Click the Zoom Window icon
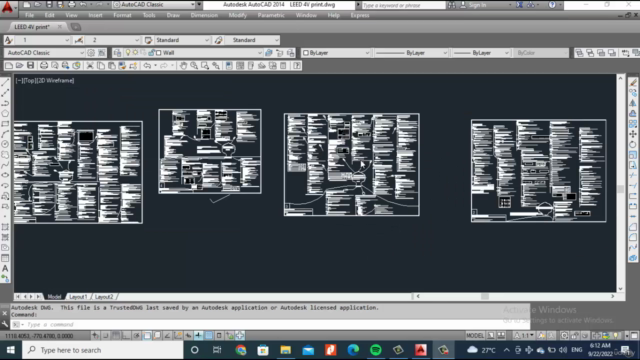 click(x=204, y=65)
